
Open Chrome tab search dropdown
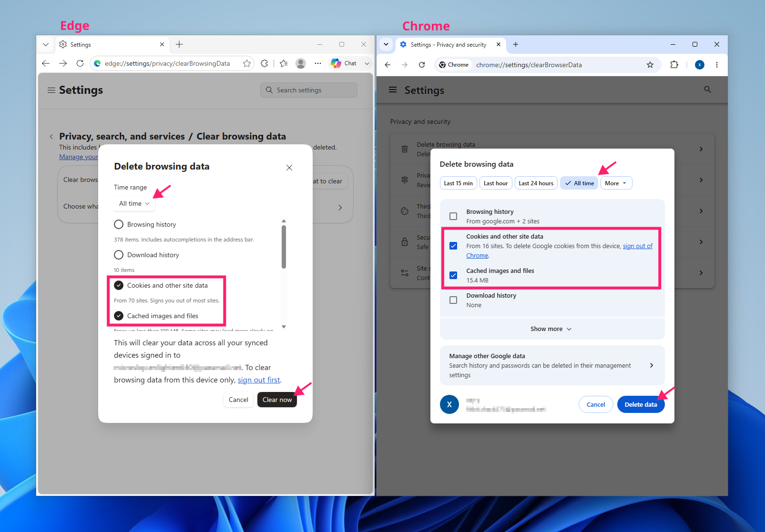(386, 44)
